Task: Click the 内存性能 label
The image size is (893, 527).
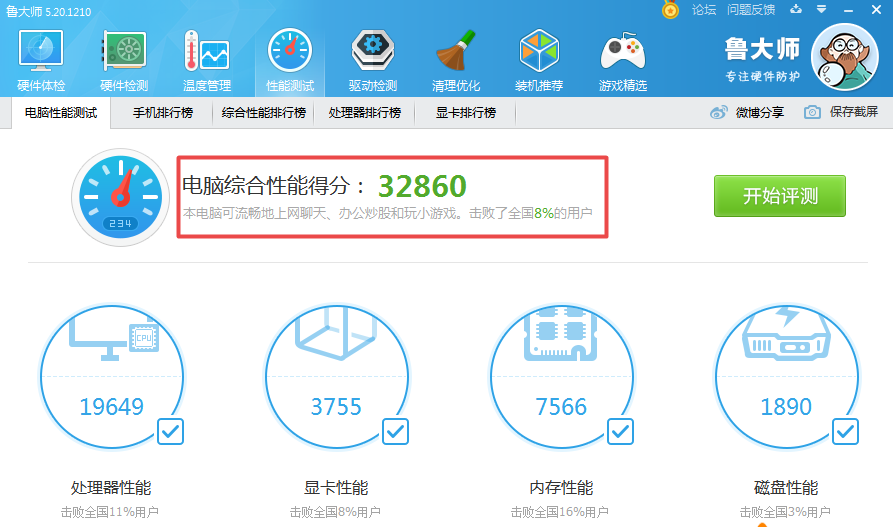Action: (561, 488)
